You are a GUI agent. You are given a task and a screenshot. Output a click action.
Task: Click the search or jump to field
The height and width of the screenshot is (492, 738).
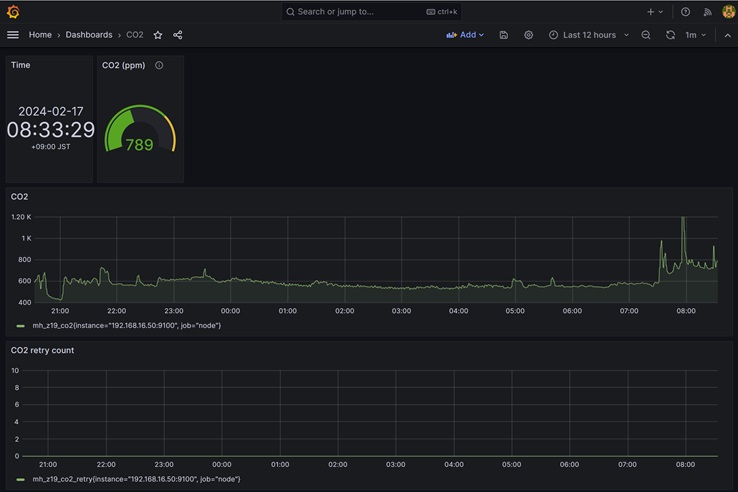click(x=370, y=12)
